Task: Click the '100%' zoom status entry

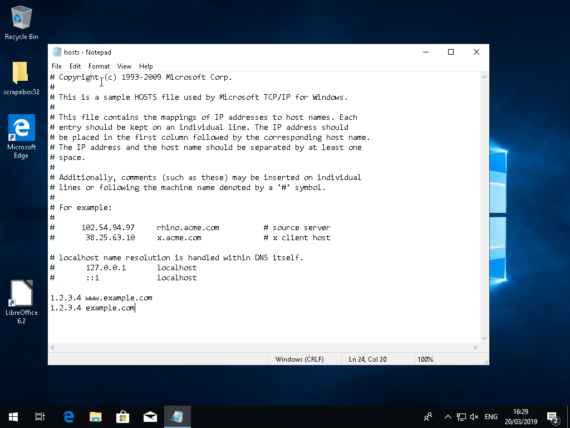Action: (425, 359)
